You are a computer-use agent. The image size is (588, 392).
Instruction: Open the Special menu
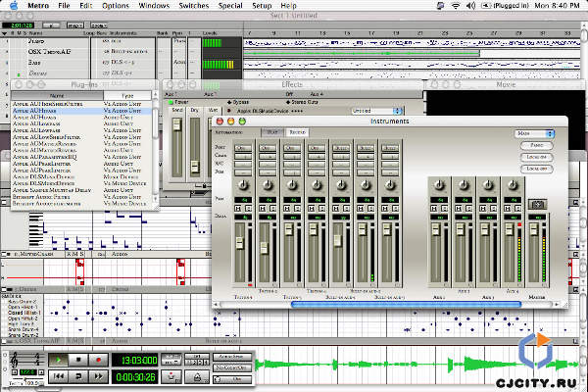point(230,5)
